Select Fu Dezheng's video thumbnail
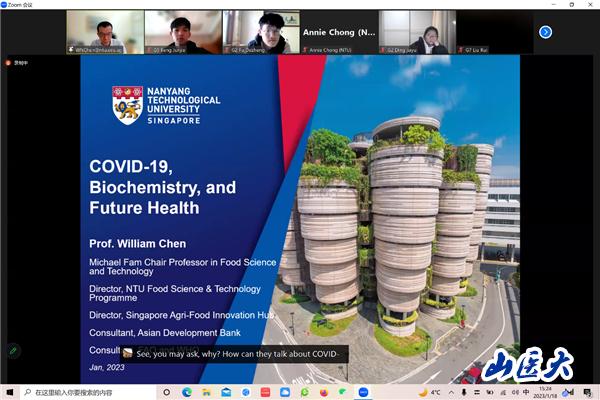The width and height of the screenshot is (600, 400). [260, 32]
